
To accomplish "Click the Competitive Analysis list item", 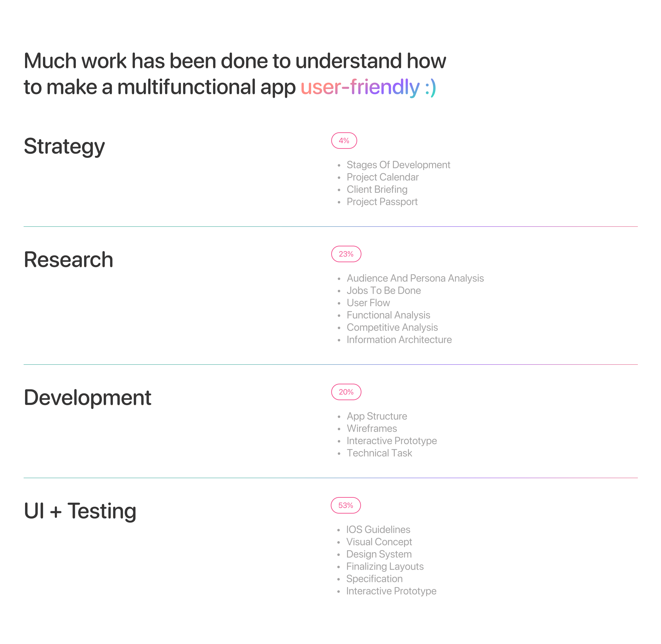I will point(392,327).
